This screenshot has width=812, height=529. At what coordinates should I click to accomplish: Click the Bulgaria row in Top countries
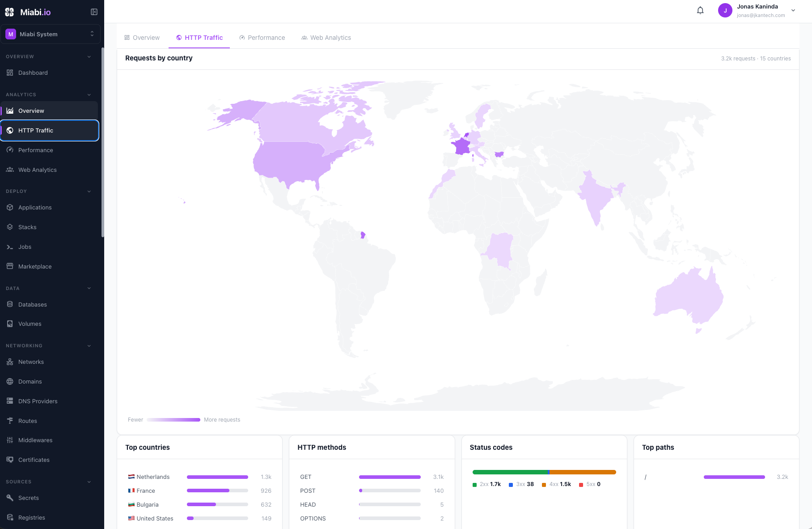click(199, 504)
